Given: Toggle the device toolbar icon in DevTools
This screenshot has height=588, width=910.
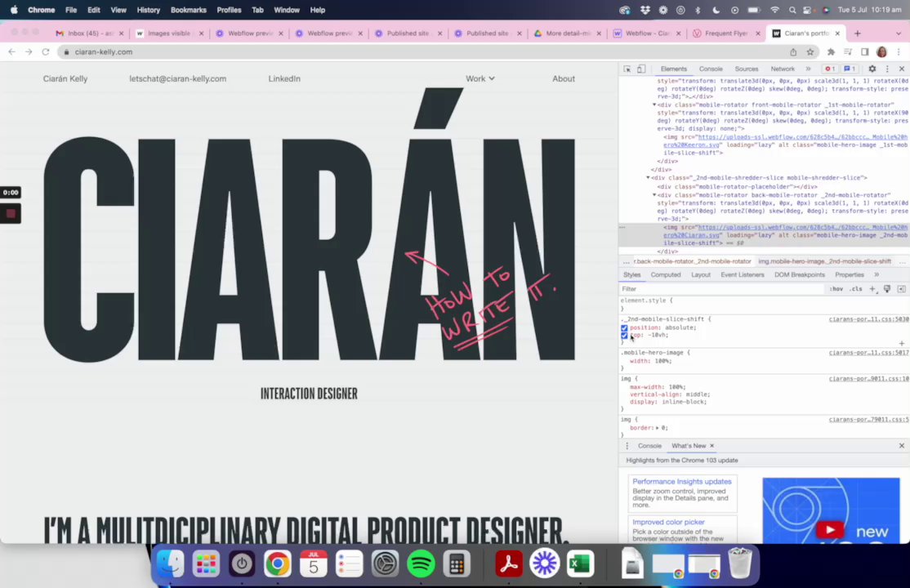Looking at the screenshot, I should [x=640, y=69].
